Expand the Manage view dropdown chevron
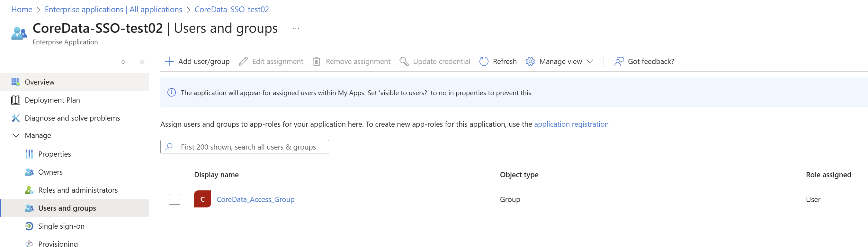Image resolution: width=868 pixels, height=247 pixels. pos(590,61)
